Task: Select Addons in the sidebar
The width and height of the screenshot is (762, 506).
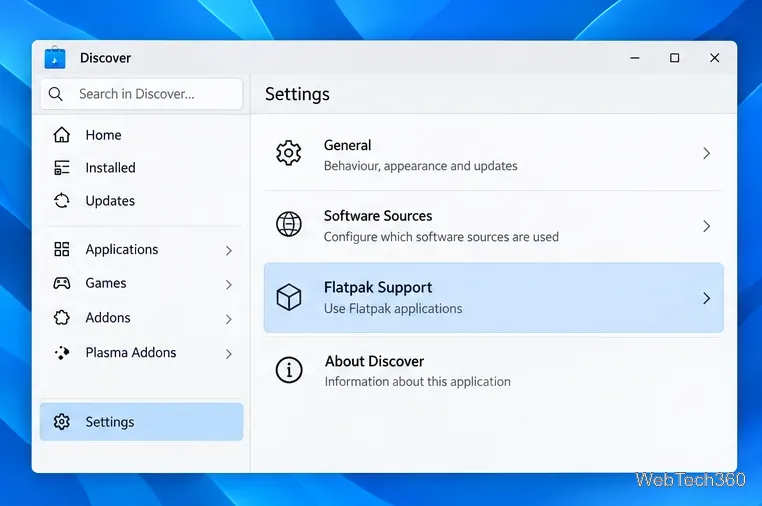Action: pos(141,318)
